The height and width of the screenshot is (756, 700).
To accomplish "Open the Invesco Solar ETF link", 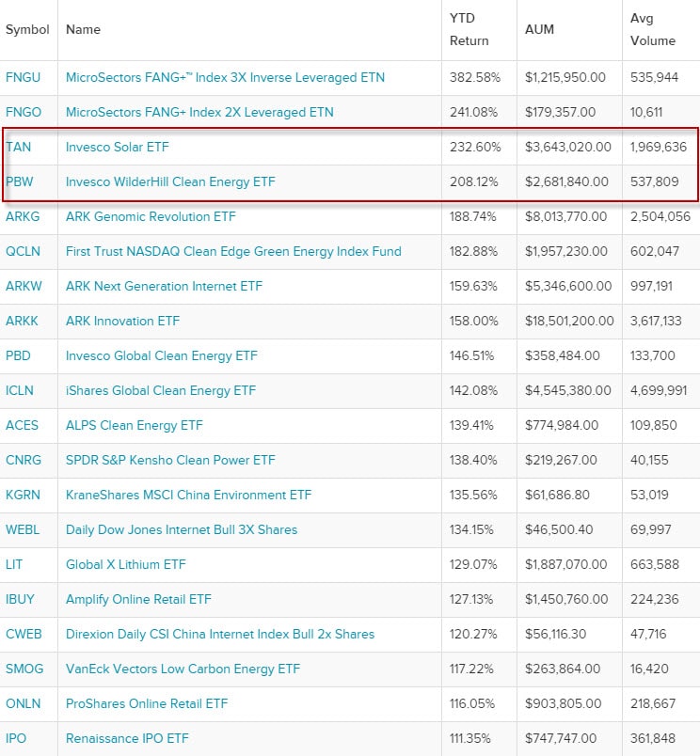I will pos(118,147).
